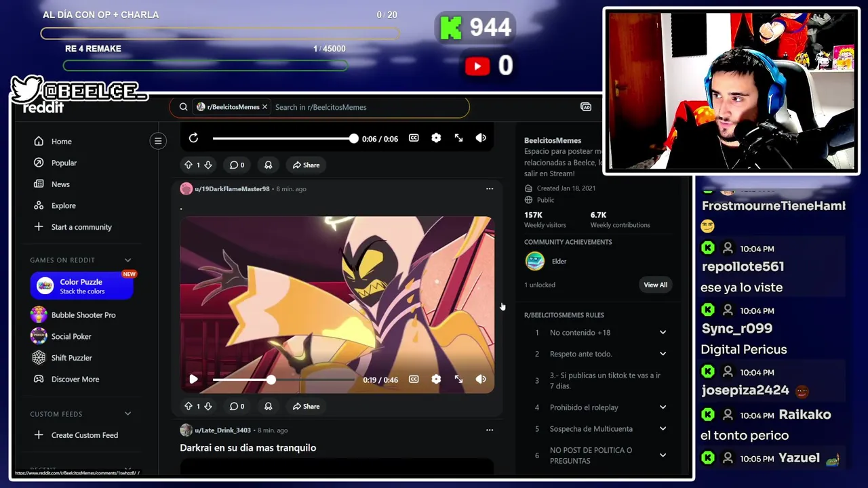Toggle captions on the 0:06 video
This screenshot has height=488, width=868.
414,138
